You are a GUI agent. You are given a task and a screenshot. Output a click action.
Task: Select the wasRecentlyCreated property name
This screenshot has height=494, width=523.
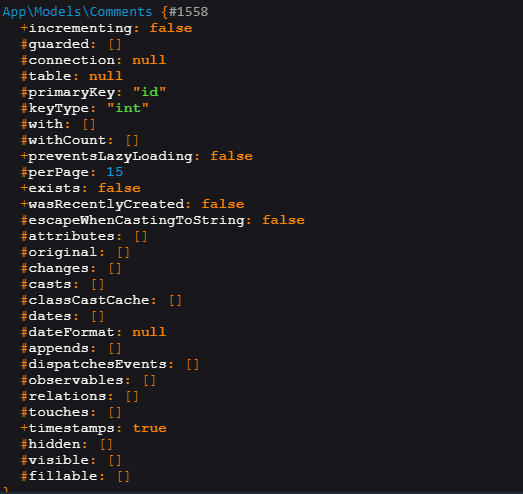click(x=106, y=204)
